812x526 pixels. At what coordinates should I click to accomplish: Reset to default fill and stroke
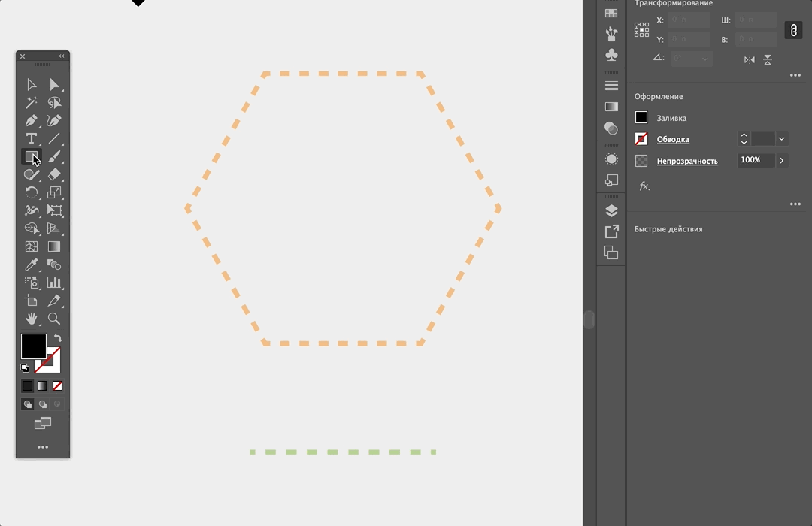[x=24, y=368]
